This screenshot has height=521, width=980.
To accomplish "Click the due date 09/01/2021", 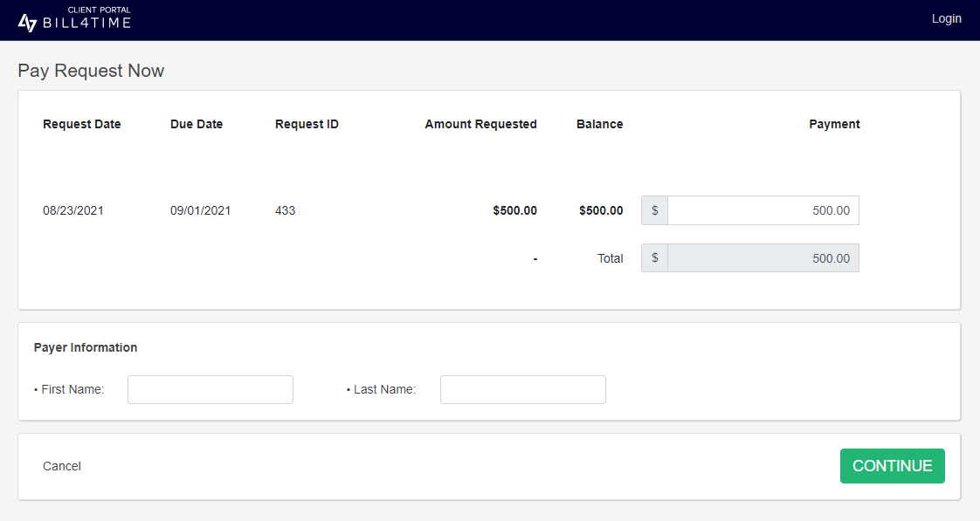I will click(x=201, y=210).
